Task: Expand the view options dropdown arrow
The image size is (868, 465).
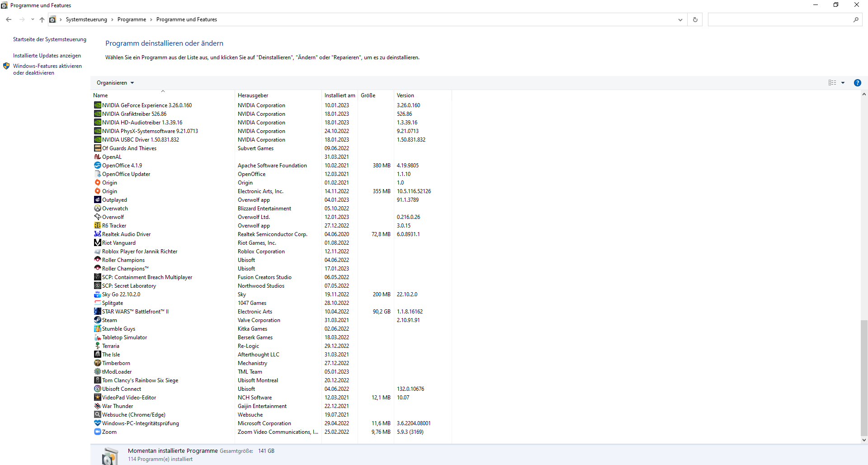Action: point(843,83)
